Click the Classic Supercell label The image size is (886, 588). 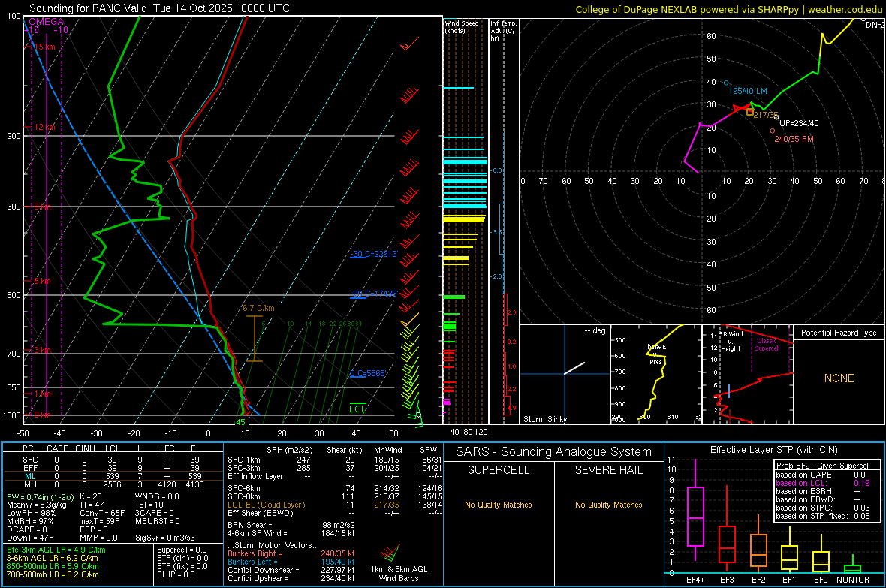[767, 345]
